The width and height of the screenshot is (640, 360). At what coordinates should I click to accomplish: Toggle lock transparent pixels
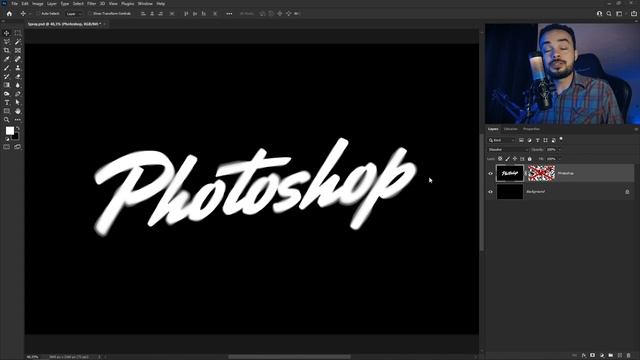click(500, 159)
